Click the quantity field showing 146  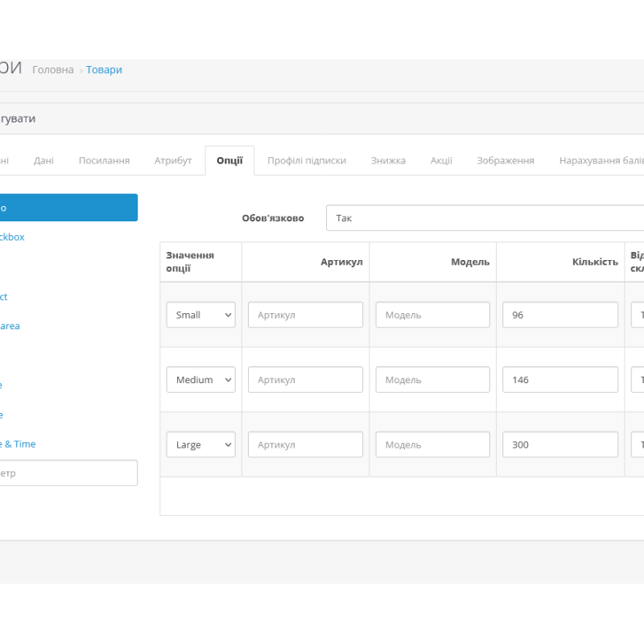coord(559,380)
